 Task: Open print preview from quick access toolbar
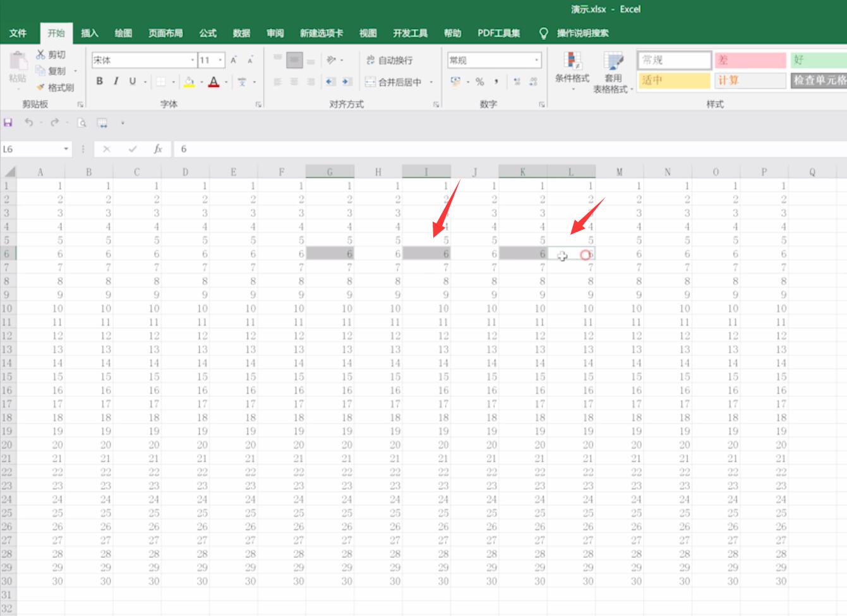pos(81,122)
